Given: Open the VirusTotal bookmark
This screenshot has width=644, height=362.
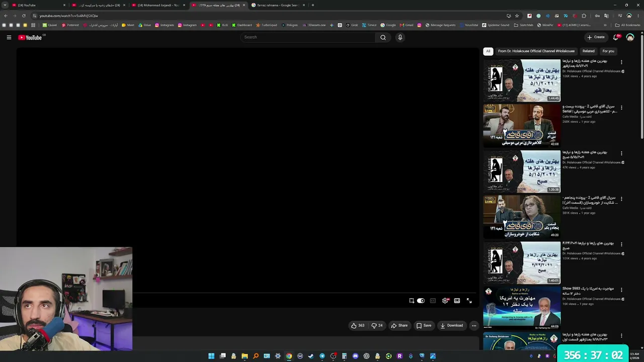Looking at the screenshot, I should click(469, 25).
